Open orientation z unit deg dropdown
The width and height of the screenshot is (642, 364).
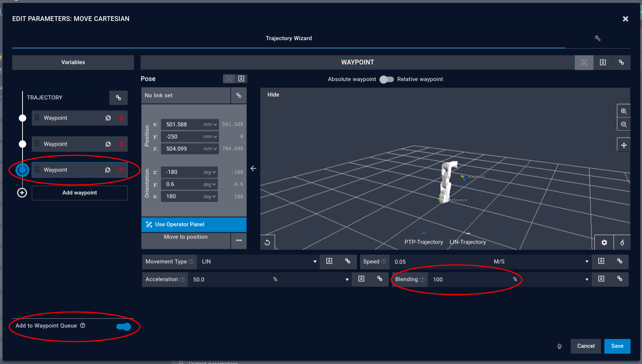pyautogui.click(x=210, y=172)
